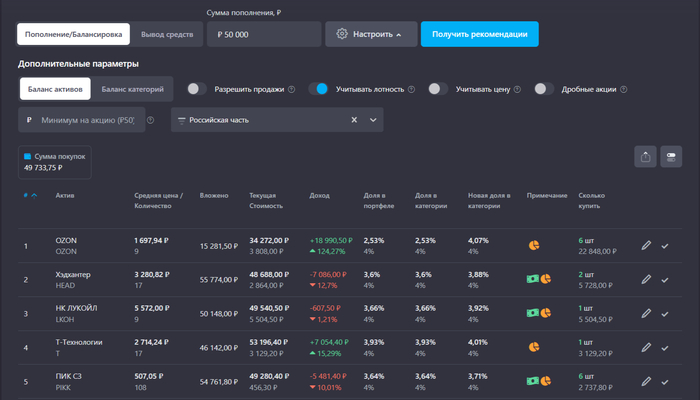
Task: Turn off the Учитывать лотность switch
Action: [x=318, y=89]
